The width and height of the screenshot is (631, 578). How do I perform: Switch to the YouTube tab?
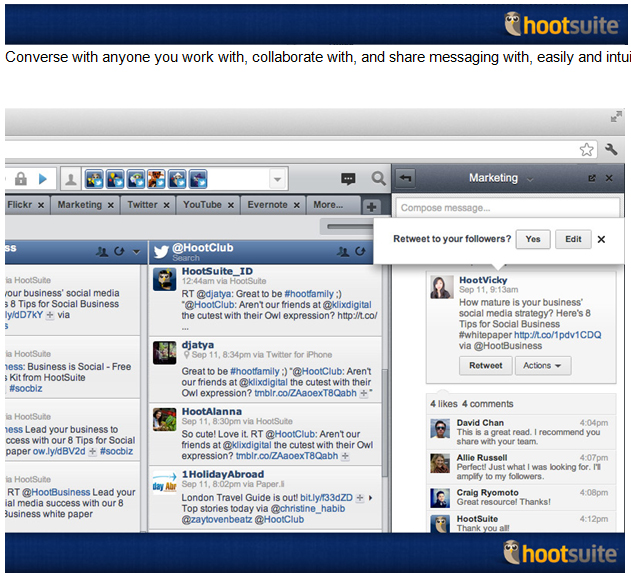pyautogui.click(x=202, y=205)
